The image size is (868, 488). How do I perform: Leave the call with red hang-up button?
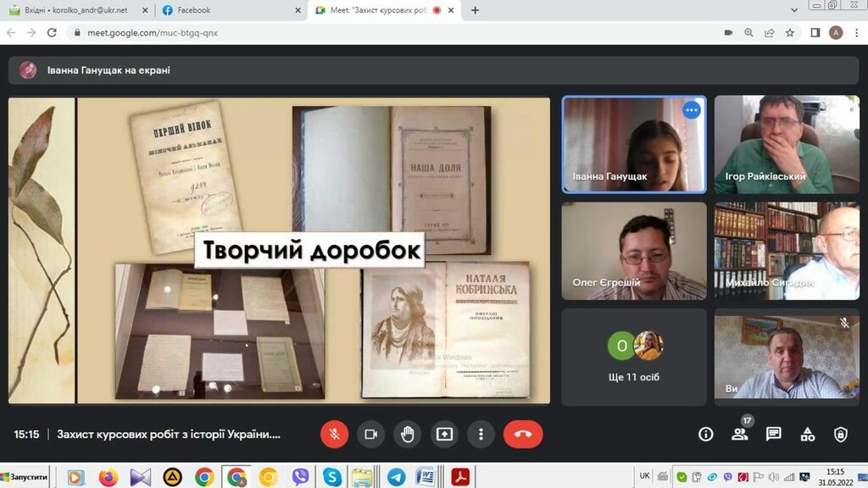[x=523, y=435]
